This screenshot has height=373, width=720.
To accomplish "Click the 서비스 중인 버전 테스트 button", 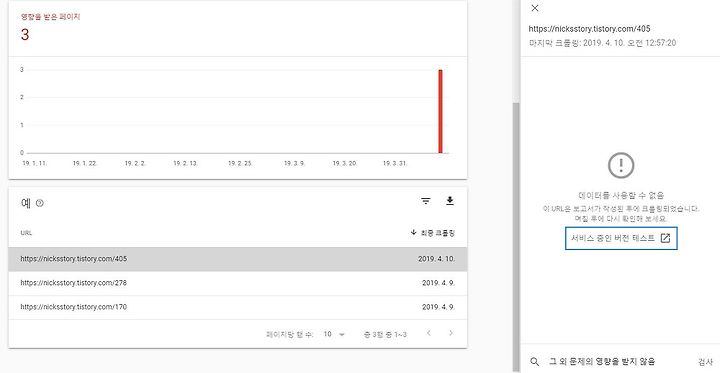I will point(621,238).
